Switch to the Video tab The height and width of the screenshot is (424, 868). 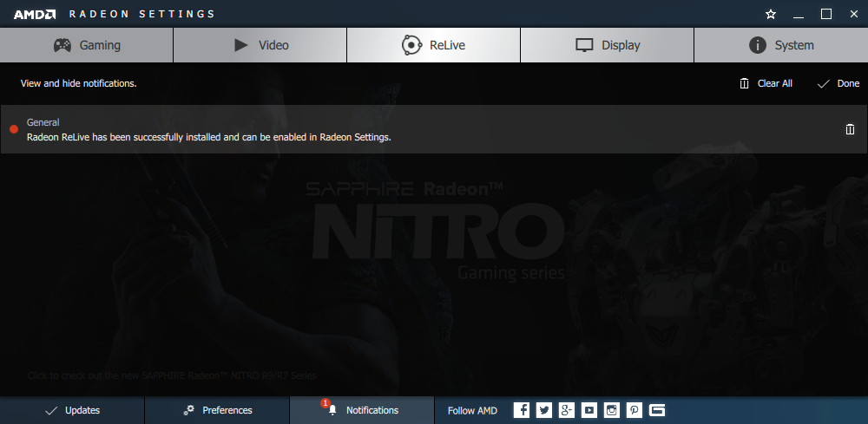pos(260,45)
